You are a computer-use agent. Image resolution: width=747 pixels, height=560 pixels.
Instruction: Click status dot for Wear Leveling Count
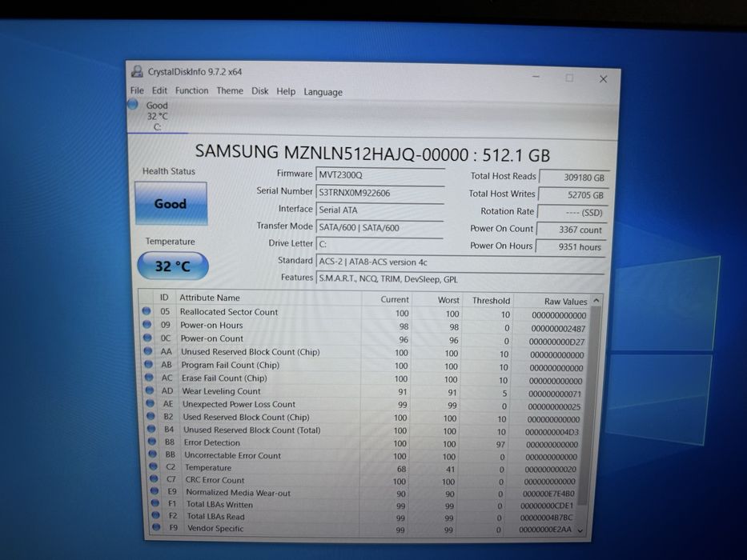click(x=149, y=390)
